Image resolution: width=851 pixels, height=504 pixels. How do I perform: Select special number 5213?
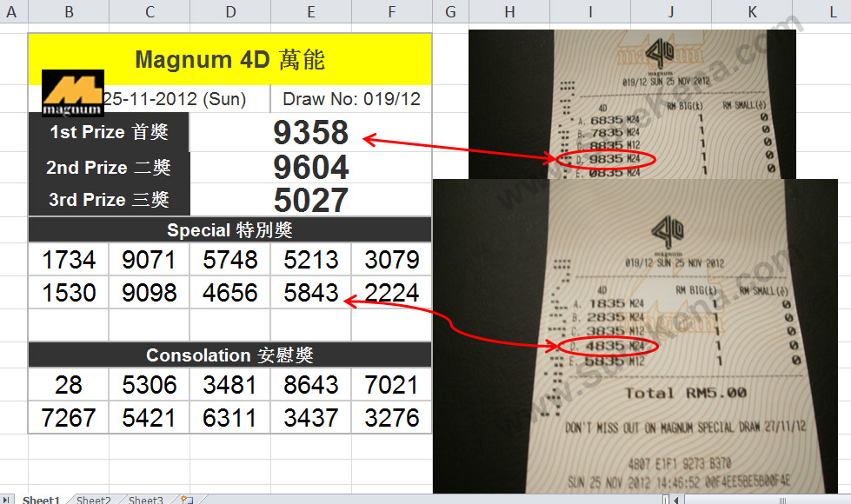(x=311, y=260)
